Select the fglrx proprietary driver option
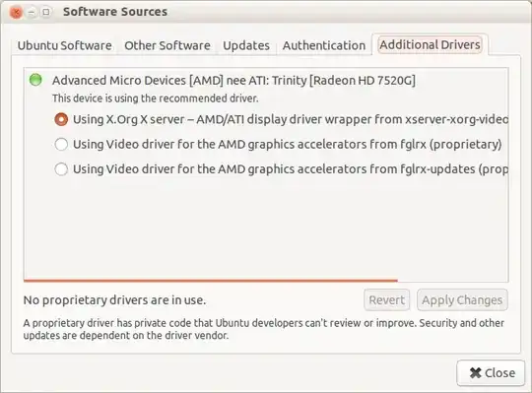This screenshot has width=532, height=393. point(61,144)
